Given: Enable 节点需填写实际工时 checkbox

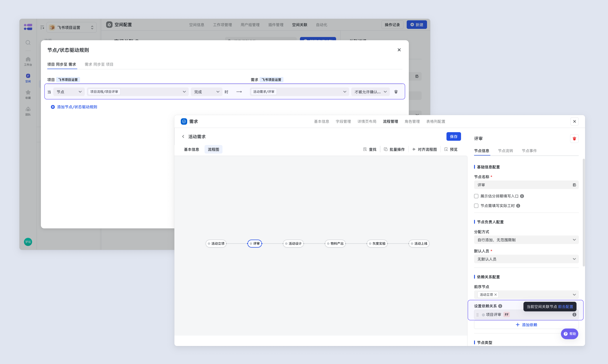Looking at the screenshot, I should [476, 206].
